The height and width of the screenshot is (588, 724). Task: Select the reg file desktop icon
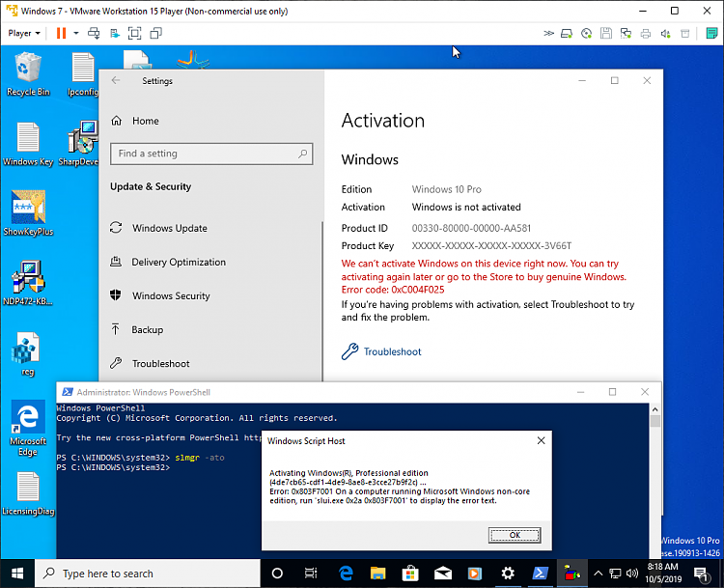pos(27,353)
